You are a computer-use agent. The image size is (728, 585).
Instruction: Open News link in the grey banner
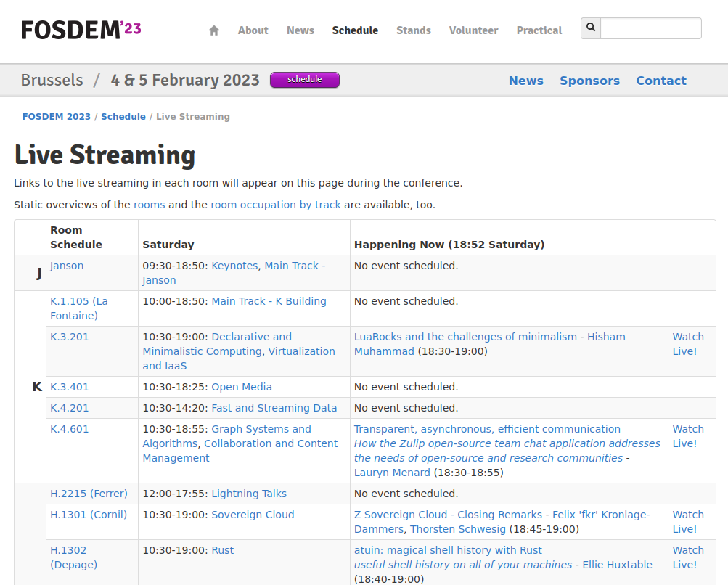tap(526, 81)
